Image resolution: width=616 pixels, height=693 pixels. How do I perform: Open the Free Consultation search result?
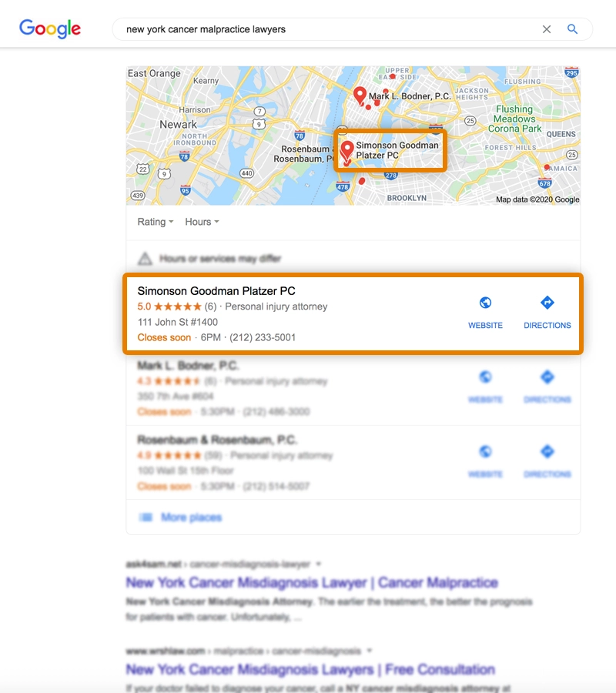point(310,669)
